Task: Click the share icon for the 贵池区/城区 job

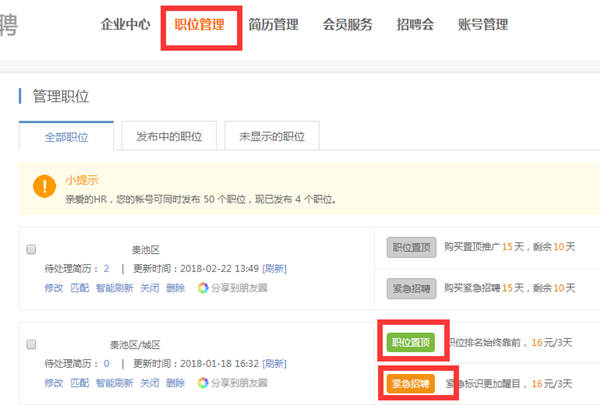Action: [203, 383]
